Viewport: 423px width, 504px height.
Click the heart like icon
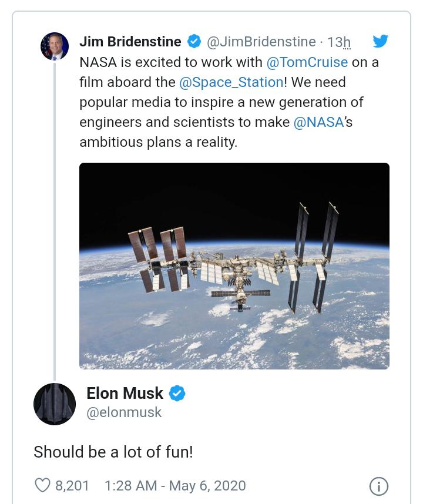42,485
